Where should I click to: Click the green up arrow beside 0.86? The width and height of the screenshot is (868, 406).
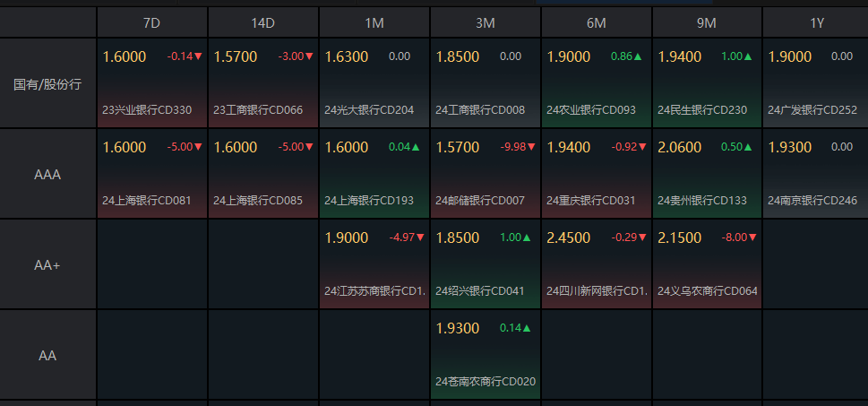point(640,56)
